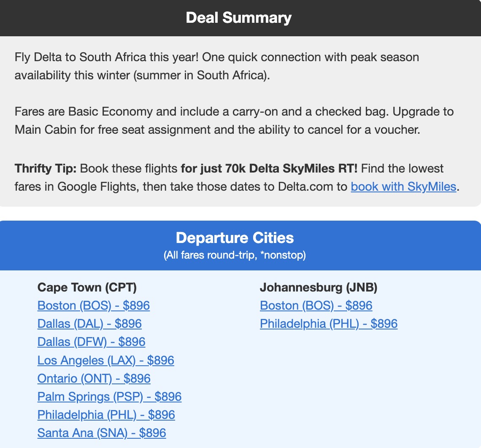Open the Dallas (DFW) Cape Town deal
Viewport: 481px width, 448px height.
coord(91,342)
